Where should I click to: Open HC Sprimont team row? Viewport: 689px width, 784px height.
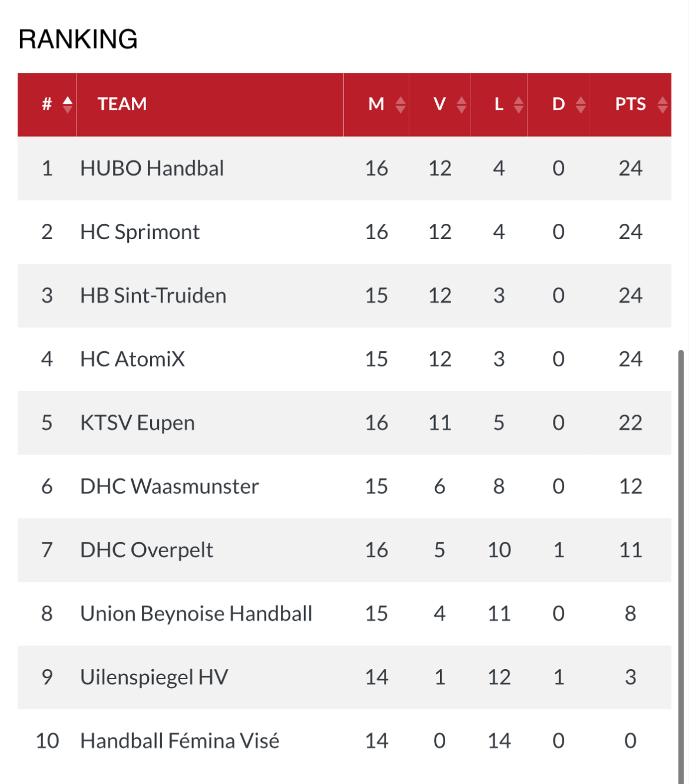pyautogui.click(x=344, y=232)
